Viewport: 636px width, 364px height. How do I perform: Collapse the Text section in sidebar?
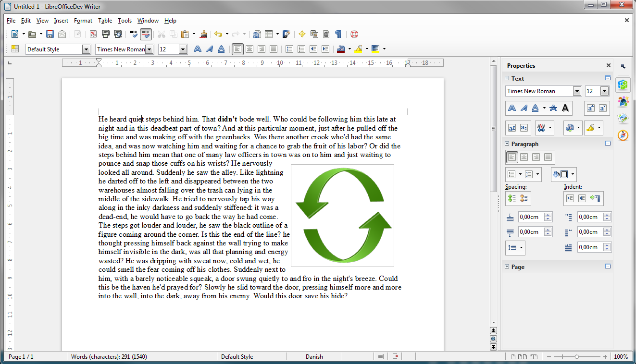(507, 78)
